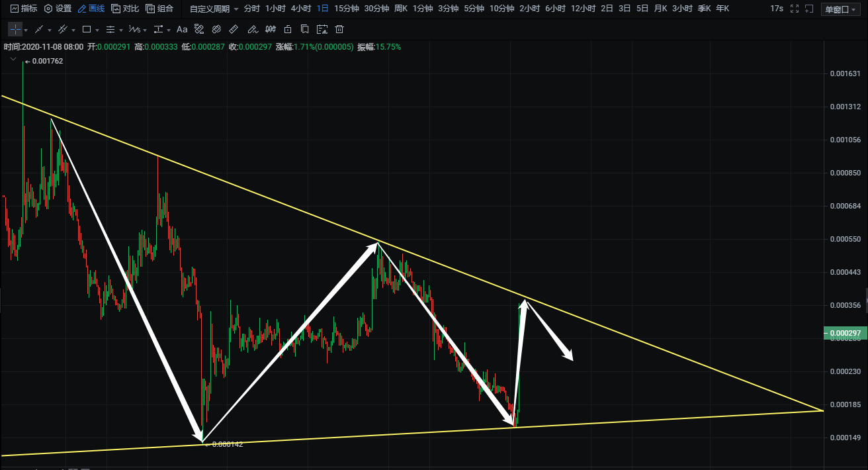Expand the trend line tool options arrow

49,30
